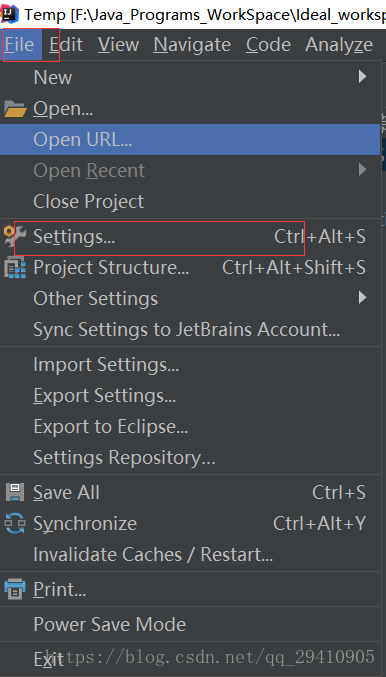386x677 pixels.
Task: Click the floppy disk Save All icon
Action: [x=15, y=492]
